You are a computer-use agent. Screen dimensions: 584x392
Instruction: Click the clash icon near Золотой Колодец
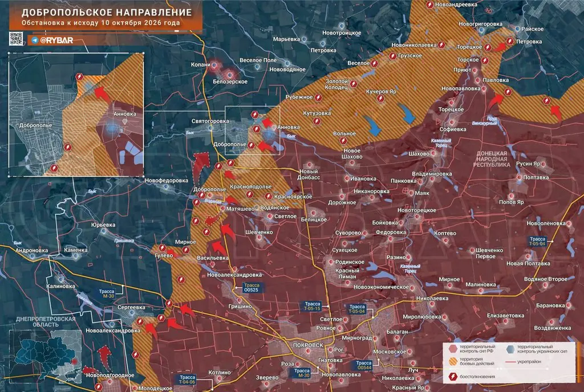click(x=353, y=84)
